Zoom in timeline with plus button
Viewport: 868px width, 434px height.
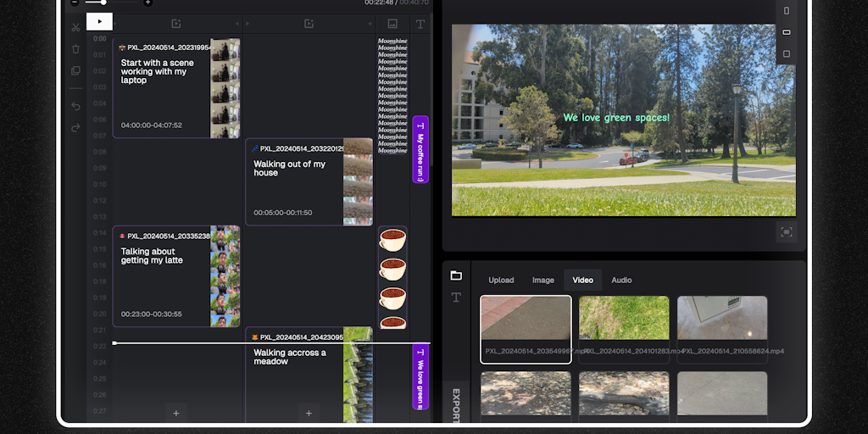pos(147,3)
